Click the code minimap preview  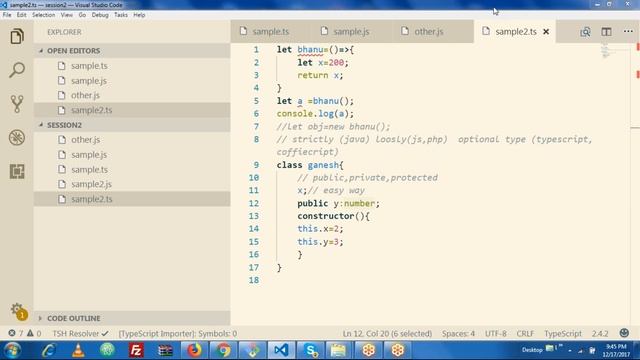[x=606, y=51]
